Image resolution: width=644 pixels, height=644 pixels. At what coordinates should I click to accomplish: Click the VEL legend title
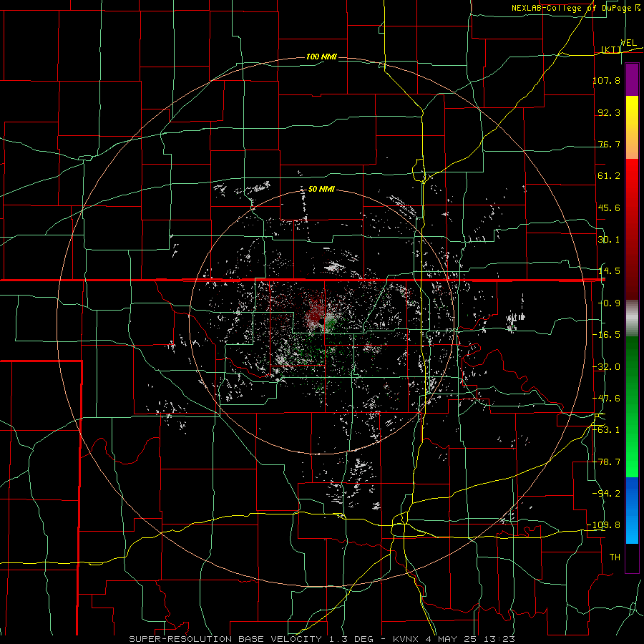pos(628,43)
